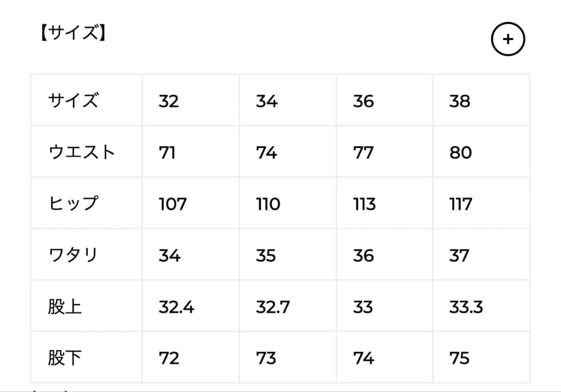The height and width of the screenshot is (392, 561).
Task: Click inseam value 75 cell
Action: pos(460,358)
